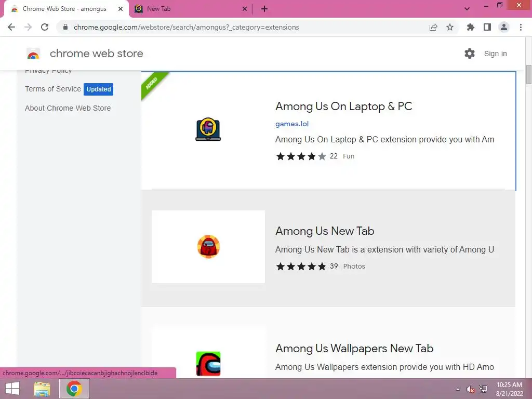The height and width of the screenshot is (399, 532).
Task: Click the Among Us On Laptop description text
Action: point(384,139)
